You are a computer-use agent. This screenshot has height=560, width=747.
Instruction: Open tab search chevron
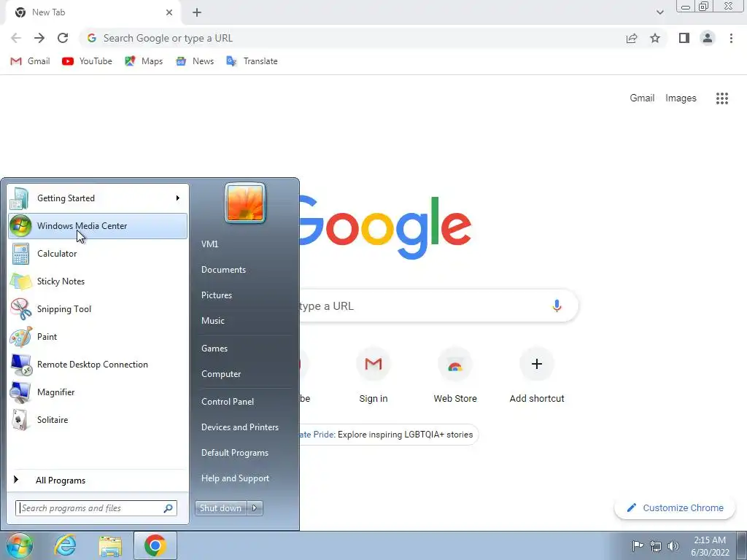[659, 12]
